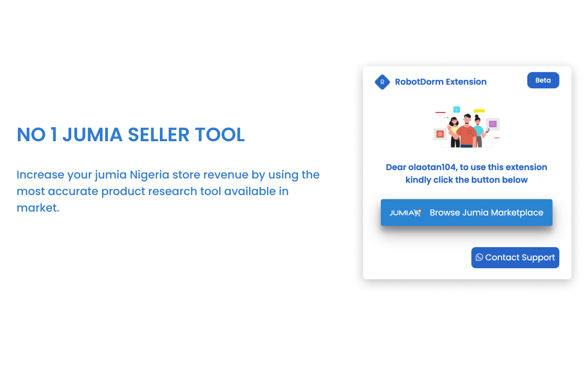Click the smartphone held by the illustrated woman
This screenshot has height=368, width=588.
click(488, 131)
